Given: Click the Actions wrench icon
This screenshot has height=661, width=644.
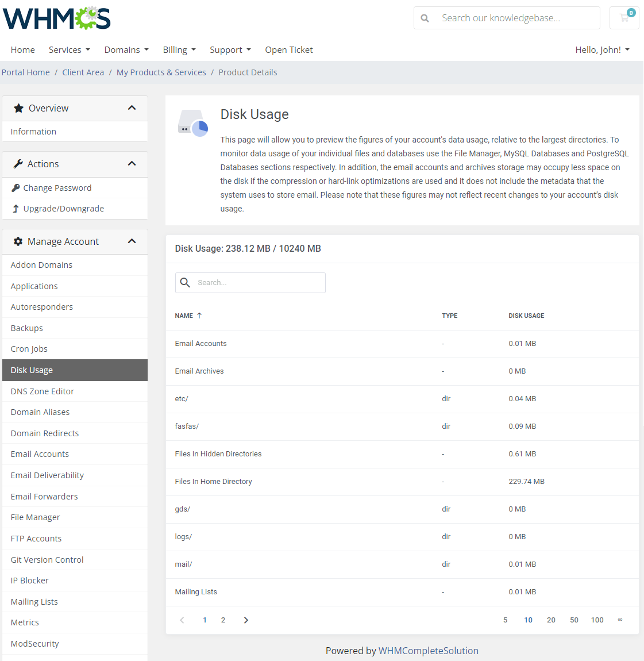Looking at the screenshot, I should (x=18, y=164).
